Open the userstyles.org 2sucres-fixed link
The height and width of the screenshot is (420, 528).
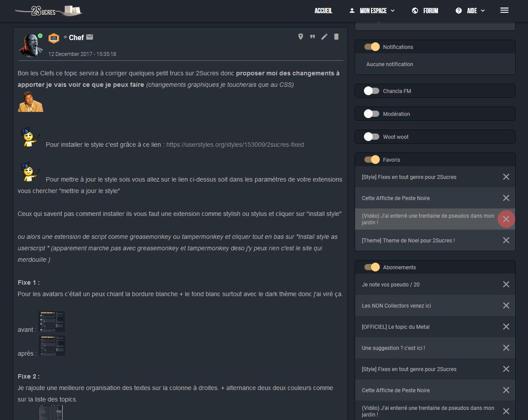(x=235, y=145)
